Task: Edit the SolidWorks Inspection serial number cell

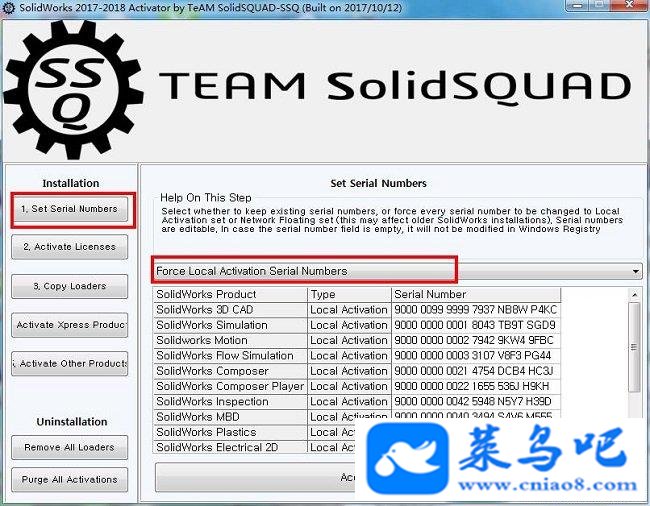Action: point(476,402)
